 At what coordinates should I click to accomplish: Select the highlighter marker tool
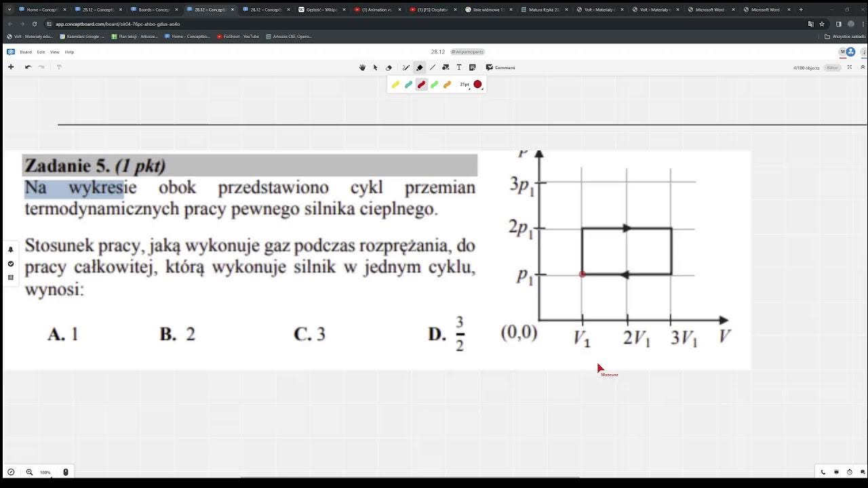[420, 68]
